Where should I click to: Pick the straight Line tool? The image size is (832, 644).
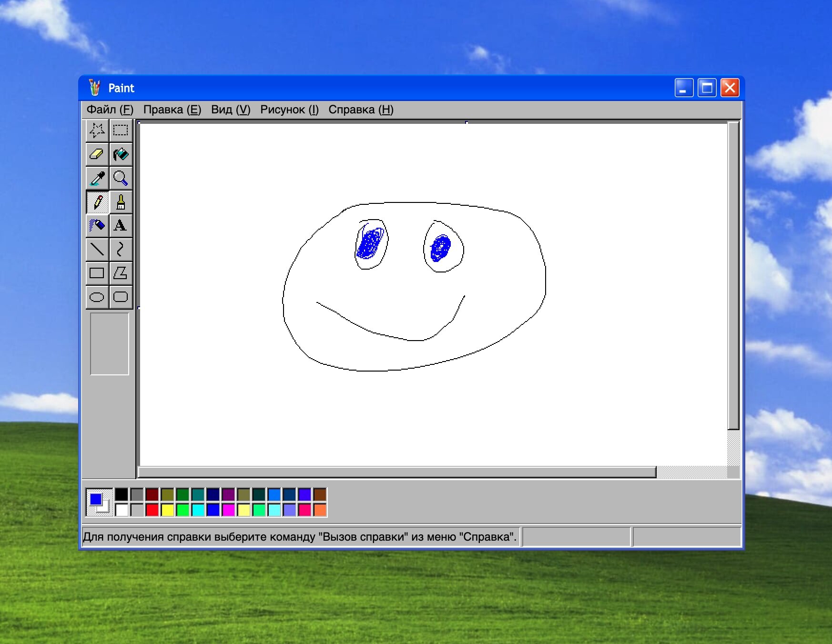97,249
